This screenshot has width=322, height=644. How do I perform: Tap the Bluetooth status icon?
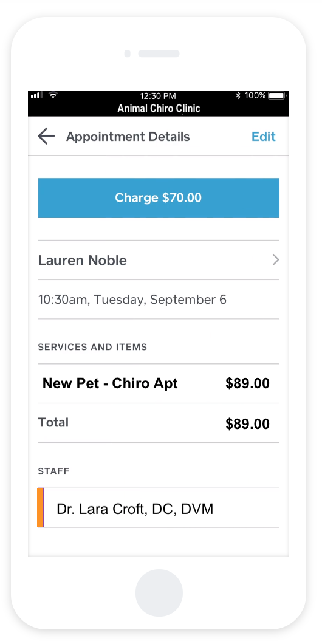click(x=238, y=95)
